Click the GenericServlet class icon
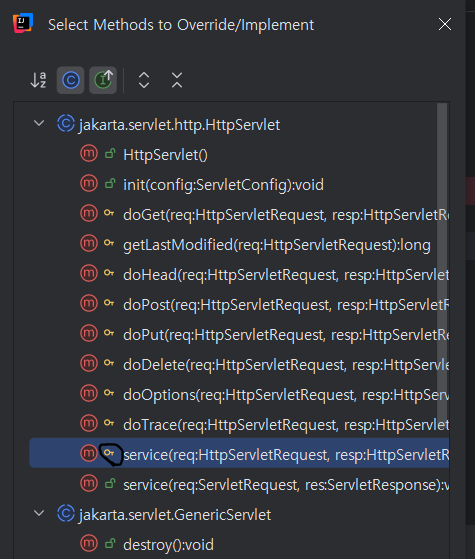The width and height of the screenshot is (475, 559). coord(66,514)
